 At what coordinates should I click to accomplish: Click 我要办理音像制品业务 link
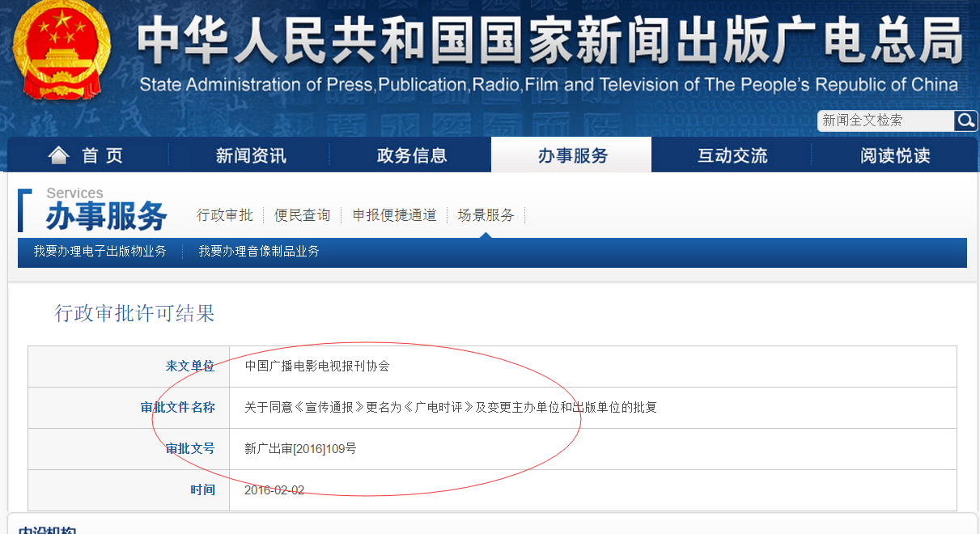(x=259, y=252)
